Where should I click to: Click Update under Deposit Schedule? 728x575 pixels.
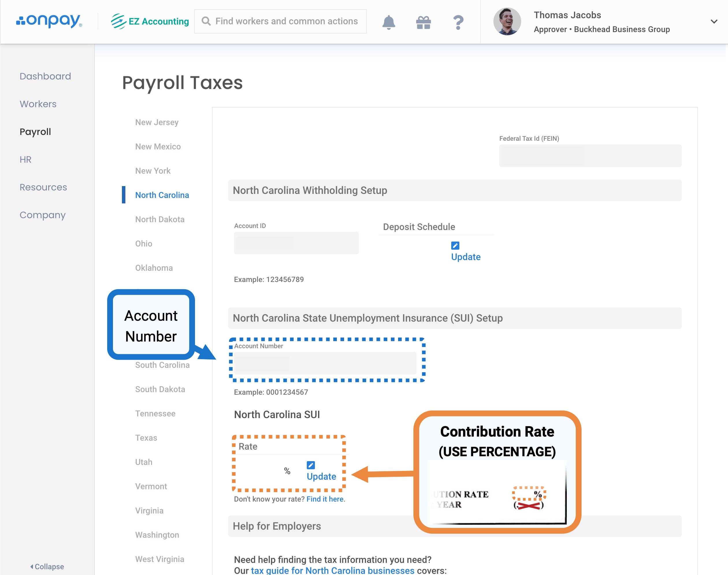pos(466,257)
